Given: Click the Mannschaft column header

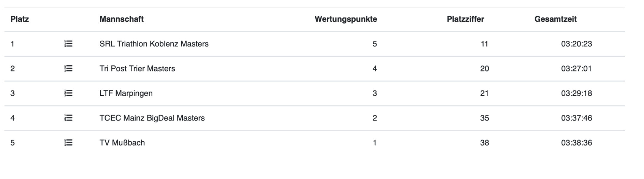Looking at the screenshot, I should 122,19.
